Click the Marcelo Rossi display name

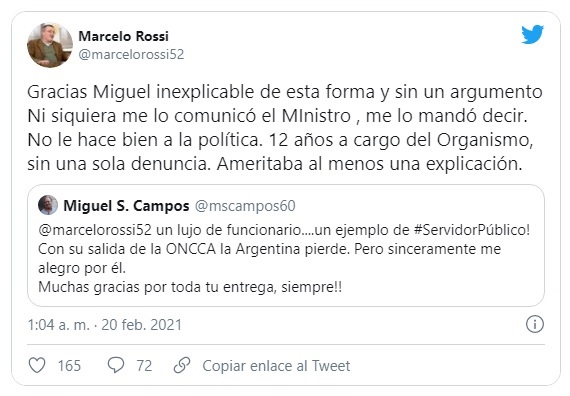click(x=124, y=36)
